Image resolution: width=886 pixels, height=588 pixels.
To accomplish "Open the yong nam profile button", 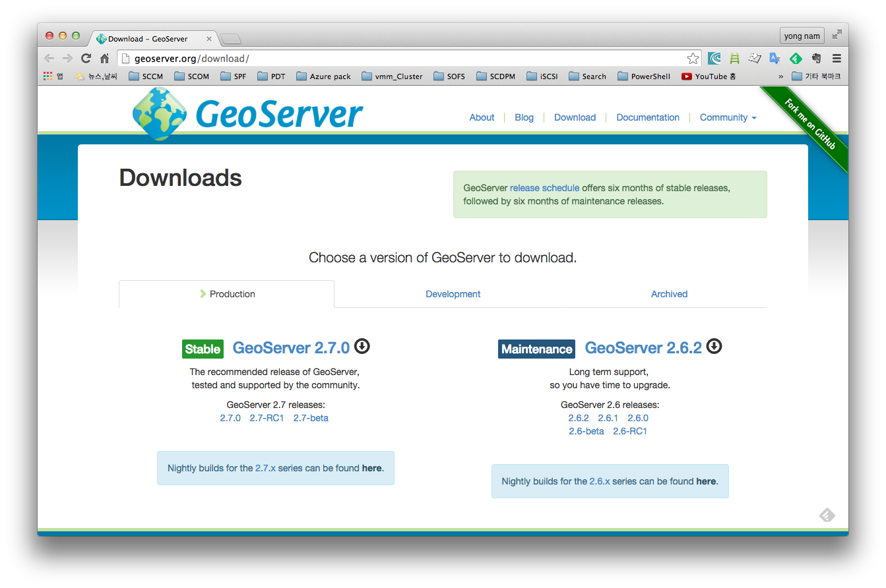I will [802, 36].
